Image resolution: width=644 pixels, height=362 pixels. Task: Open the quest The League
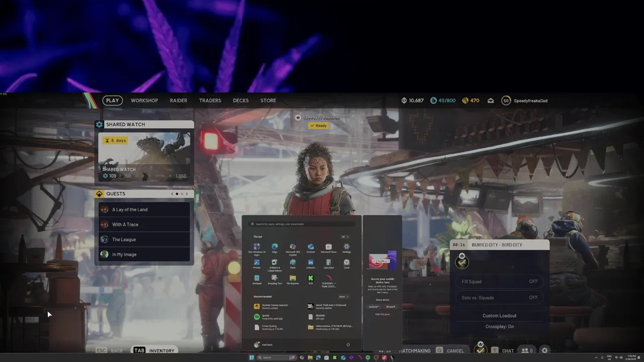pos(144,239)
